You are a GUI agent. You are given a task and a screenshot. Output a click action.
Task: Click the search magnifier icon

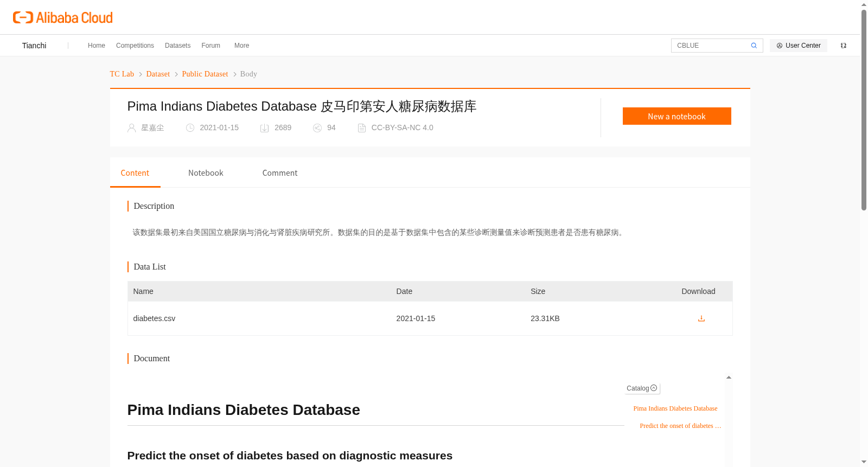pos(754,46)
